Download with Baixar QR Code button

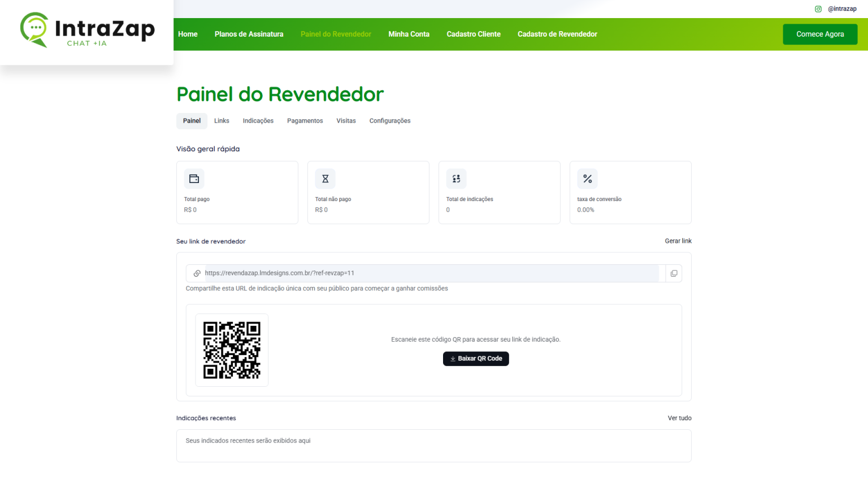[476, 359]
